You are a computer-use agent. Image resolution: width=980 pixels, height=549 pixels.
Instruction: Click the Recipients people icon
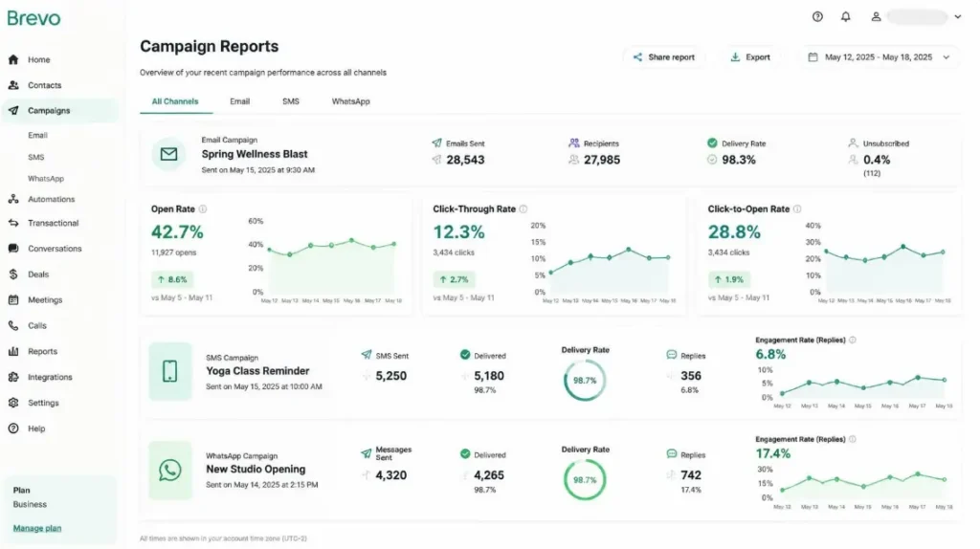point(574,143)
